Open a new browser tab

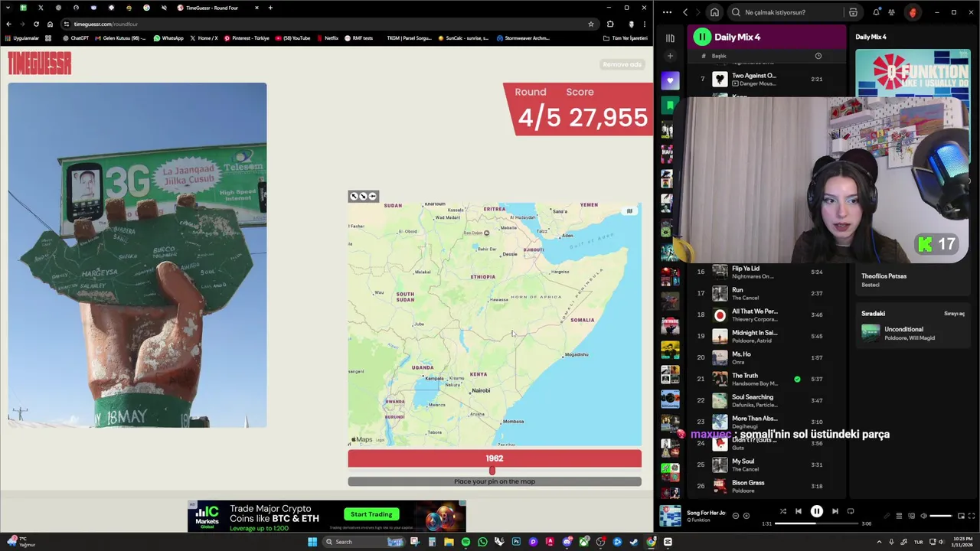click(270, 8)
